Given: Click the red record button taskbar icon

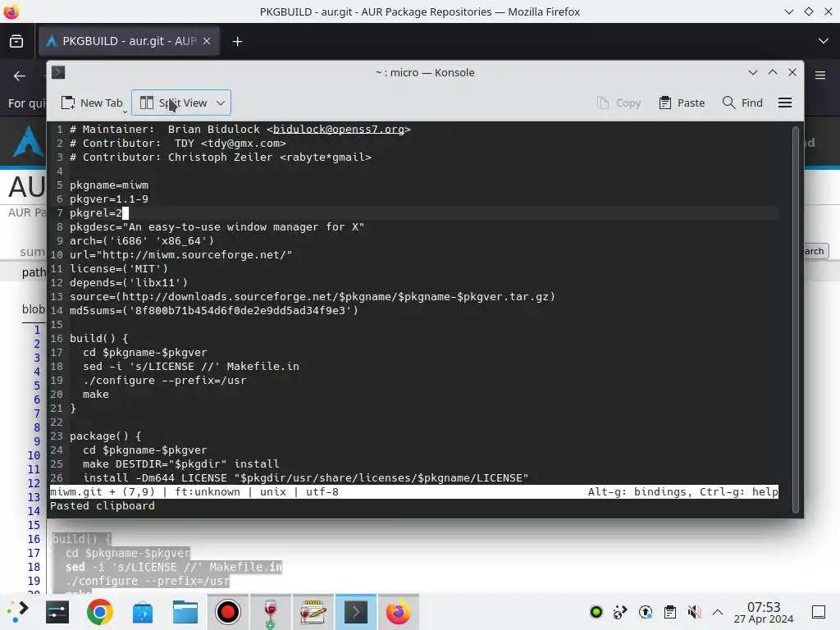Looking at the screenshot, I should point(228,612).
